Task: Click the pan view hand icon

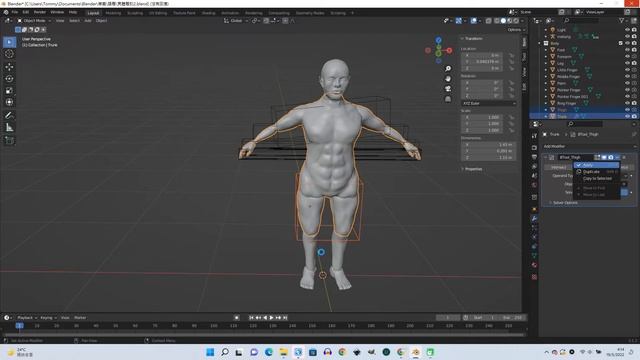Action: click(x=448, y=78)
